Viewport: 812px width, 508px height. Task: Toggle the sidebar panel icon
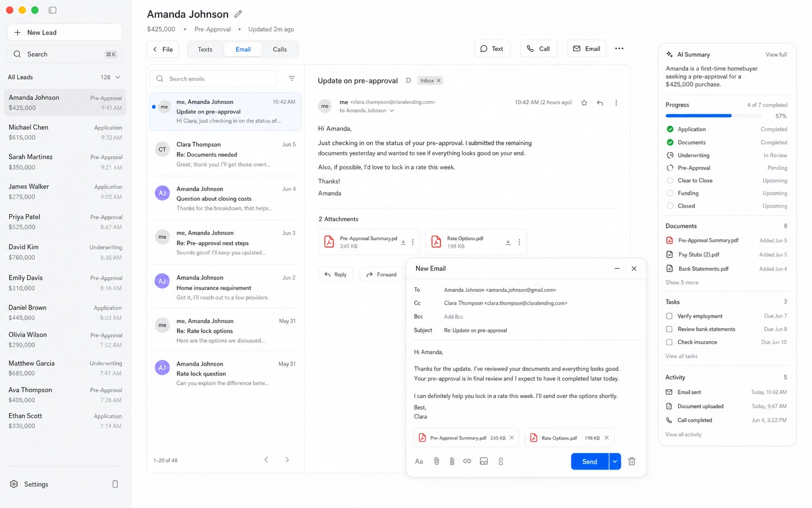pyautogui.click(x=52, y=10)
